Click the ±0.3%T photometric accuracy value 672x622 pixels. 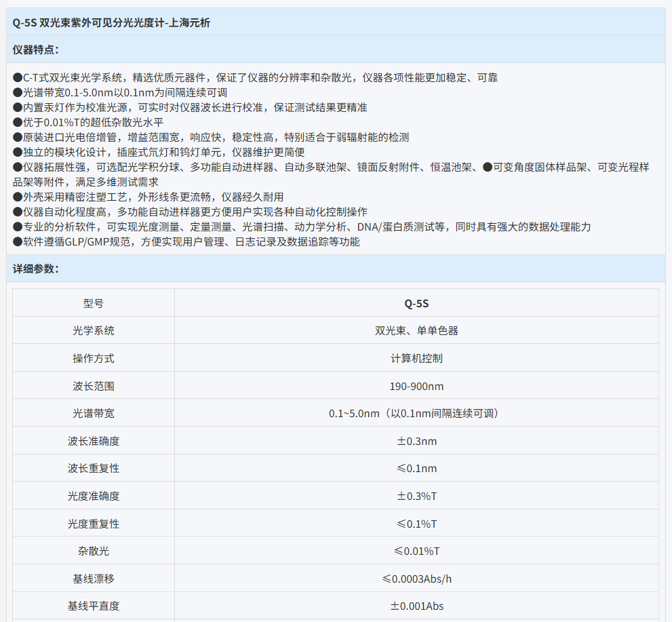(x=416, y=496)
